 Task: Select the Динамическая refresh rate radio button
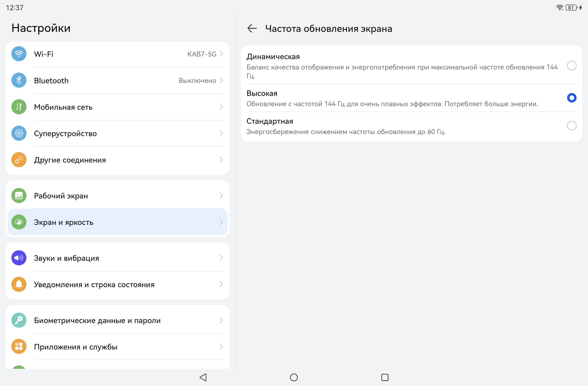tap(571, 66)
